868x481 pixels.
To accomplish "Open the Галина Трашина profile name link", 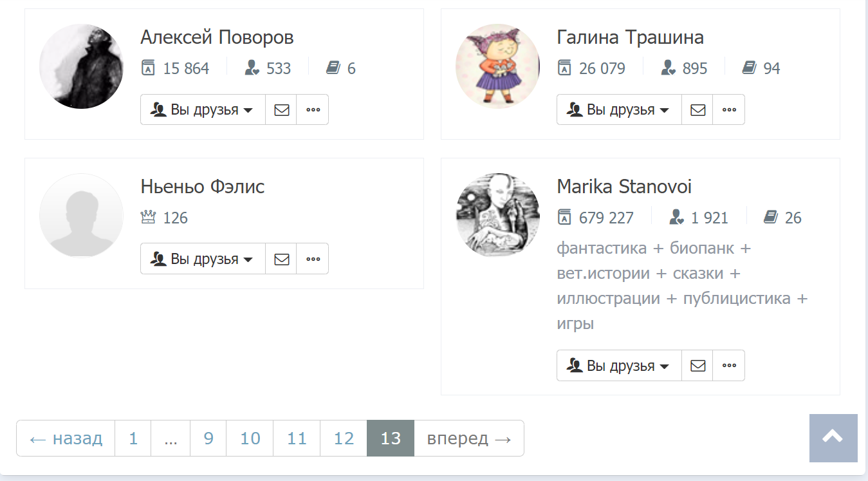I will pyautogui.click(x=630, y=37).
